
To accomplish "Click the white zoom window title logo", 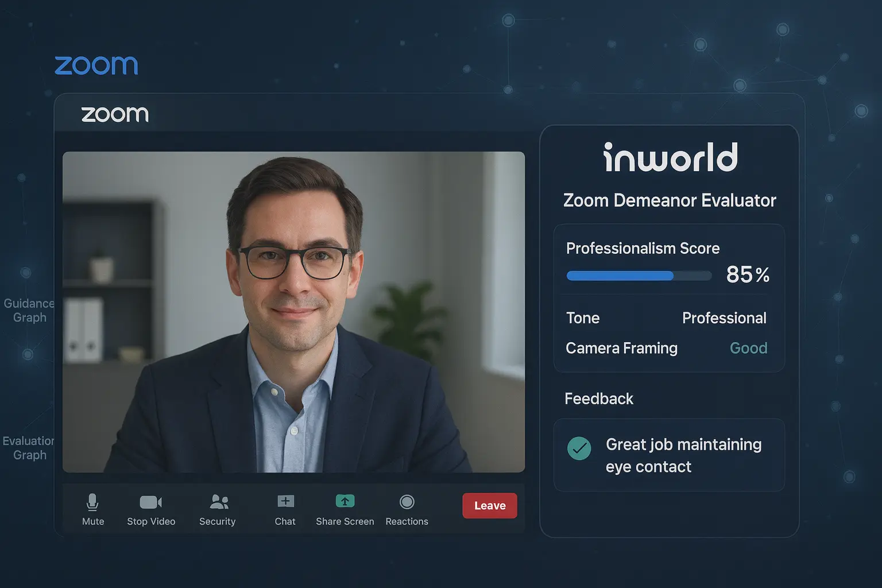I will 115,114.
